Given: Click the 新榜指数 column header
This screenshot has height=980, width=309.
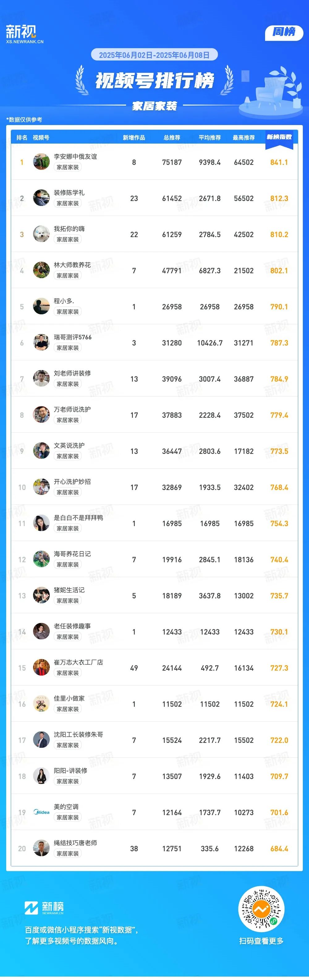Looking at the screenshot, I should coord(279,137).
